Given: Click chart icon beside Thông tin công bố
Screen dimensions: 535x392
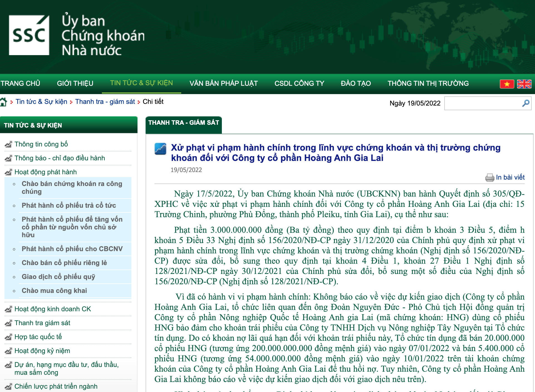Looking at the screenshot, I should pyautogui.click(x=8, y=144).
